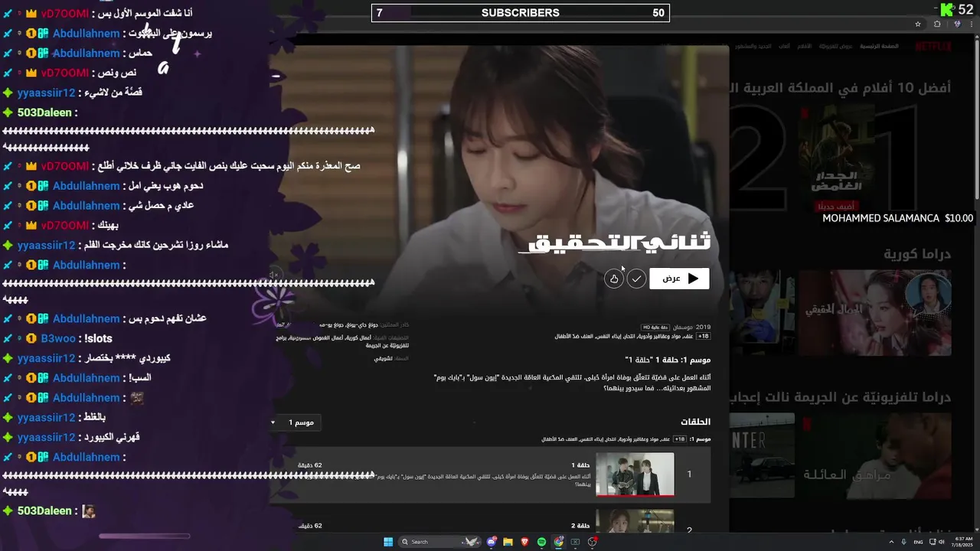Click the دراما كورية row heading
The image size is (980, 551).
tap(917, 253)
